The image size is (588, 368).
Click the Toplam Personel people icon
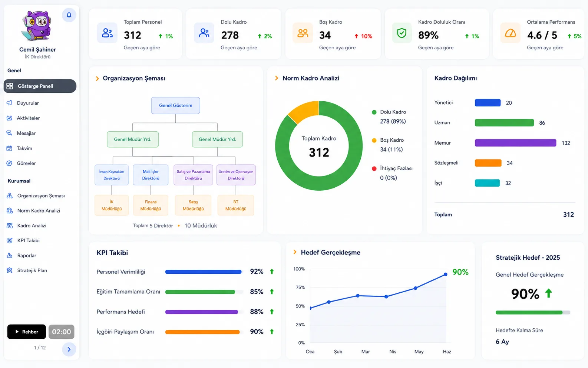pos(107,33)
